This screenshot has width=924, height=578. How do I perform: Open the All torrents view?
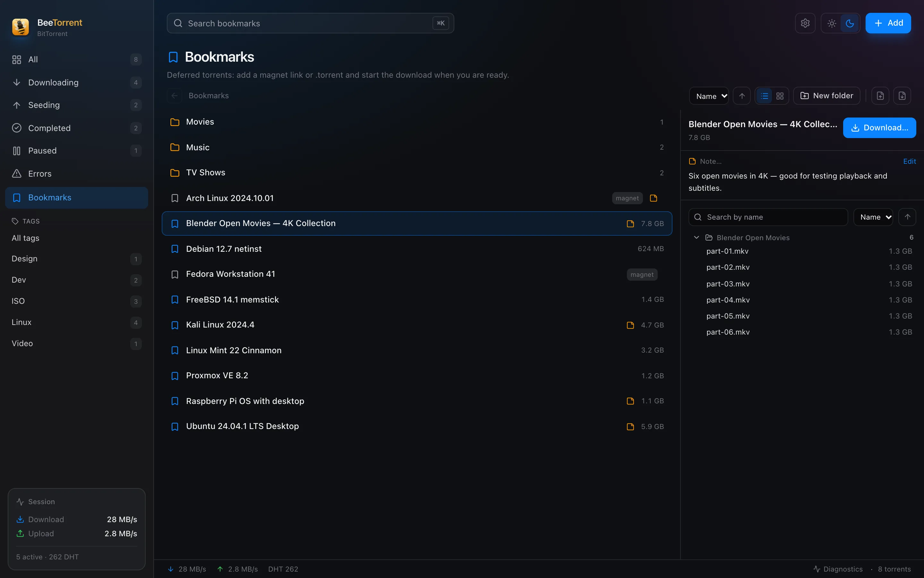tap(76, 60)
